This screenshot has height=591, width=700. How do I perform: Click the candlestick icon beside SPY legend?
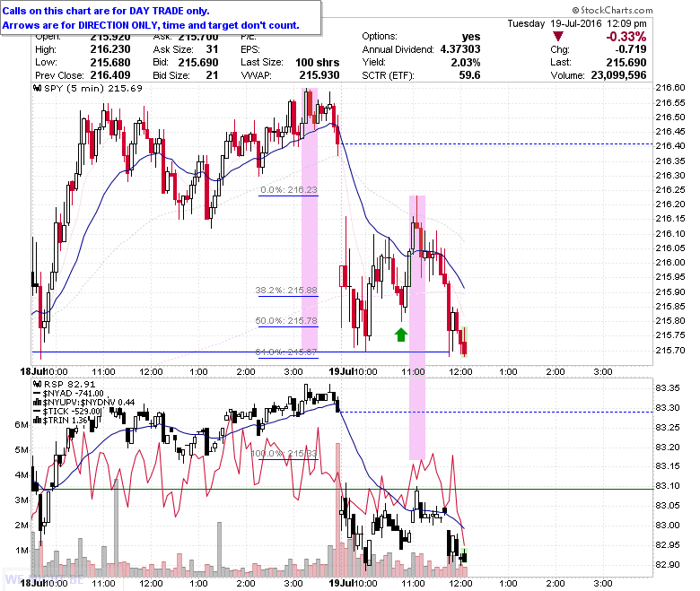tap(38, 88)
